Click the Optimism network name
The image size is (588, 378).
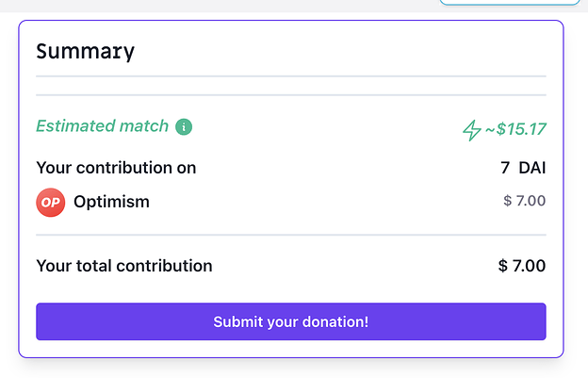(x=112, y=202)
